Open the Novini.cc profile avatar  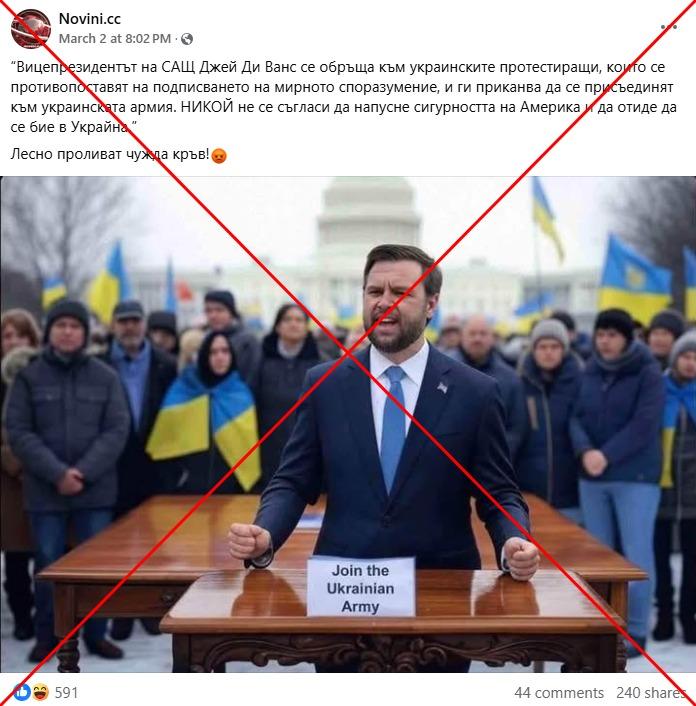point(31,28)
